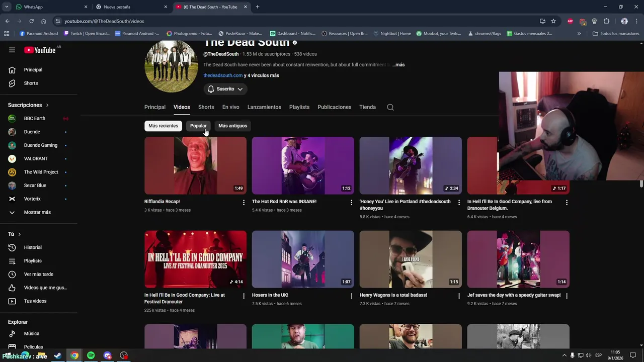Open a new Chrome tab
The height and width of the screenshot is (362, 644).
point(258,7)
